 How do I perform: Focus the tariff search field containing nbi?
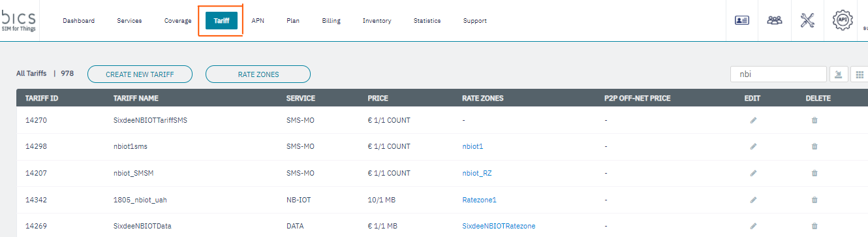(x=779, y=74)
